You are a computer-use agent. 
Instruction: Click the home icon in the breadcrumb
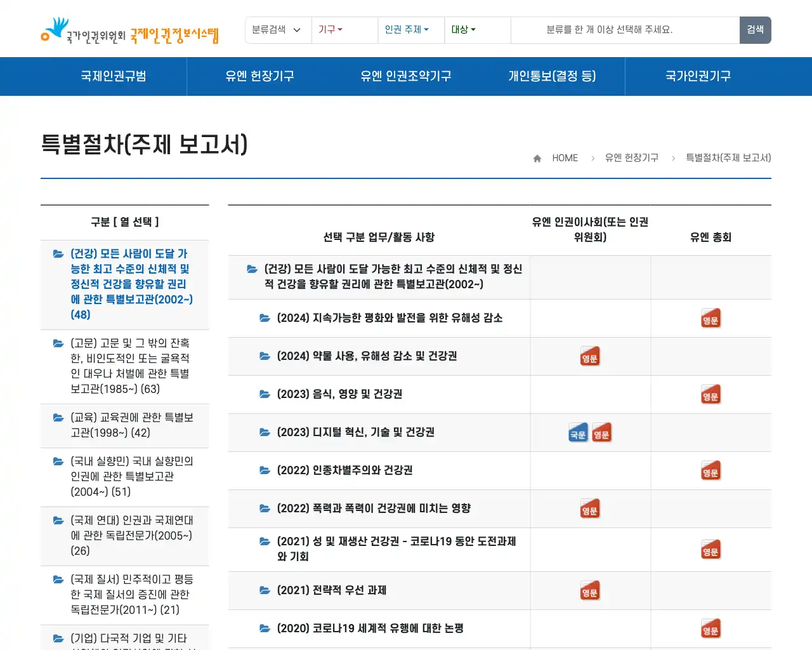537,157
